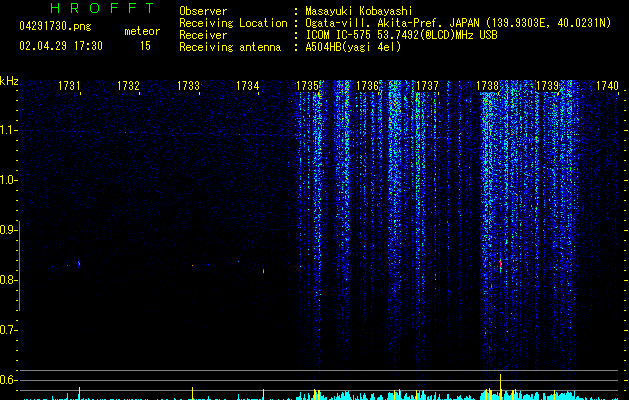The height and width of the screenshot is (400, 629).
Task: Click the 1736 time marker
Action: (367, 85)
